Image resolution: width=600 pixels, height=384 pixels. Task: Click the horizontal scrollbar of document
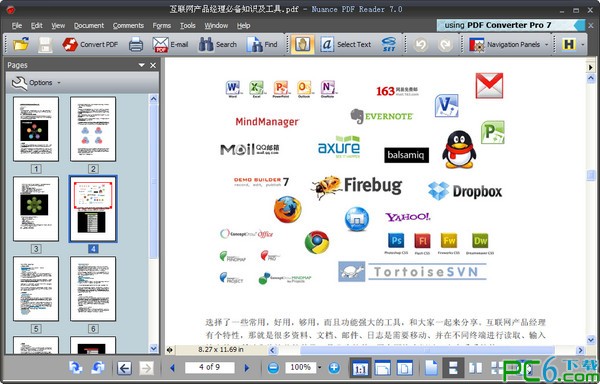(x=427, y=350)
